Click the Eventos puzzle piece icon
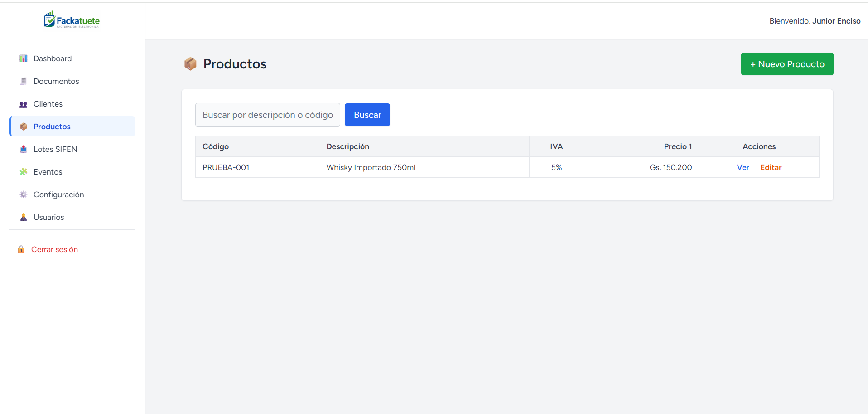Image resolution: width=868 pixels, height=414 pixels. (x=24, y=172)
